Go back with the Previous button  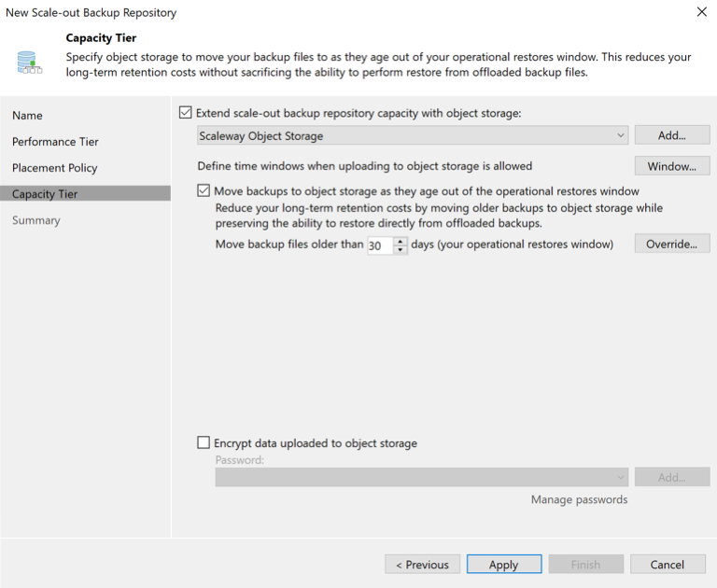click(x=422, y=564)
